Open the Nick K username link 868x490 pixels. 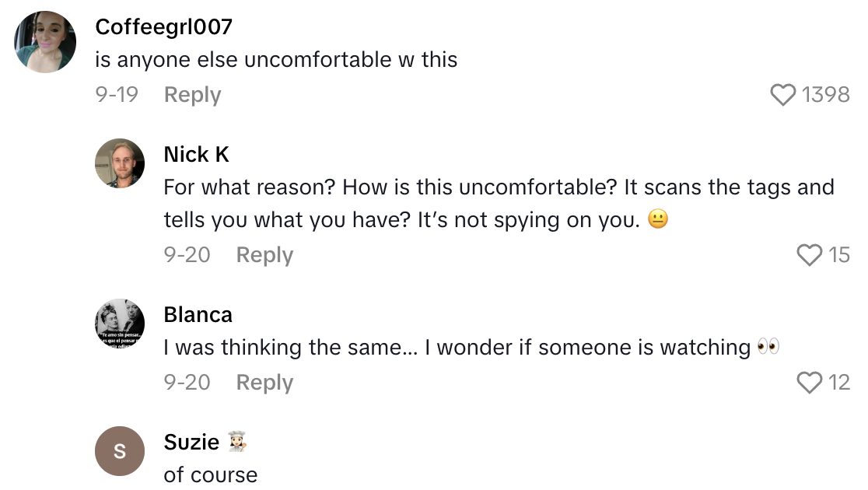click(196, 155)
